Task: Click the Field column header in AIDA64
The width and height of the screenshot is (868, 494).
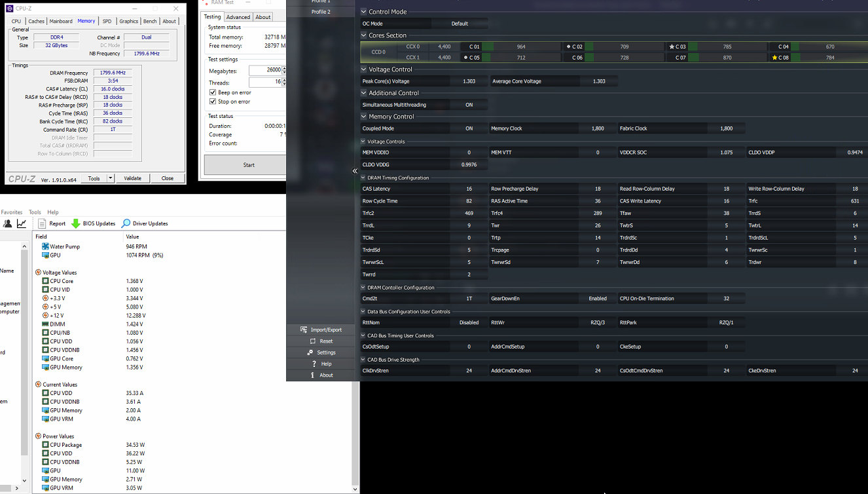Action: (79, 236)
